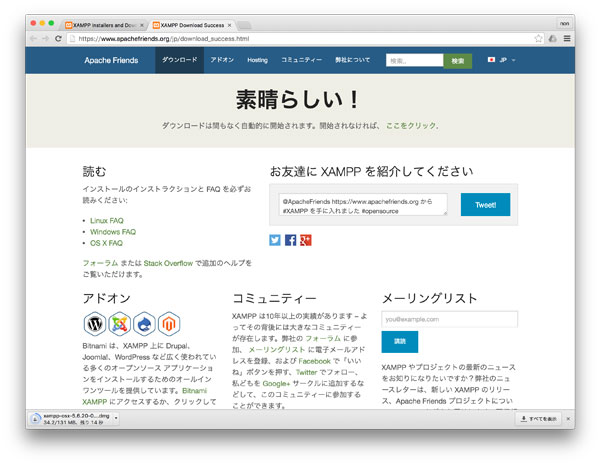Screen dimensions: 600x465
Task: Open the Twitter link in community text
Action: pyautogui.click(x=307, y=372)
